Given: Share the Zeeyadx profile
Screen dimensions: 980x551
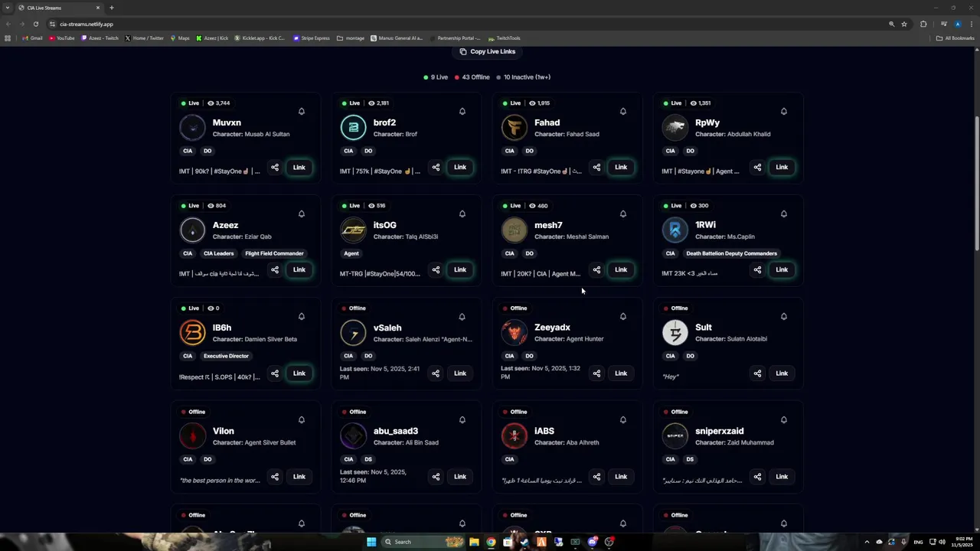Looking at the screenshot, I should click(596, 373).
